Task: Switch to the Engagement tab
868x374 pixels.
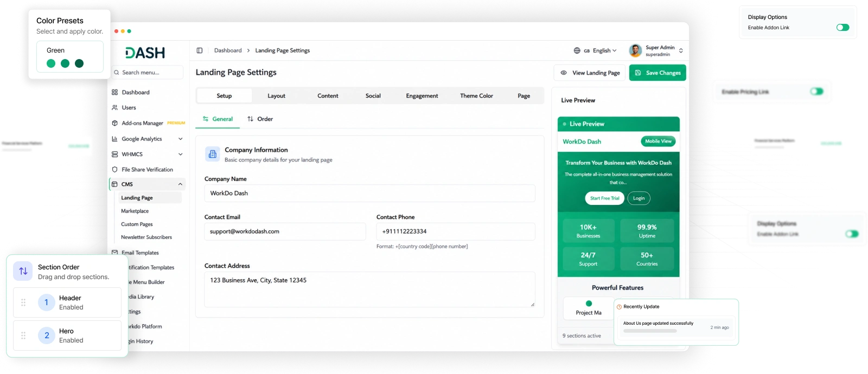Action: pyautogui.click(x=422, y=96)
